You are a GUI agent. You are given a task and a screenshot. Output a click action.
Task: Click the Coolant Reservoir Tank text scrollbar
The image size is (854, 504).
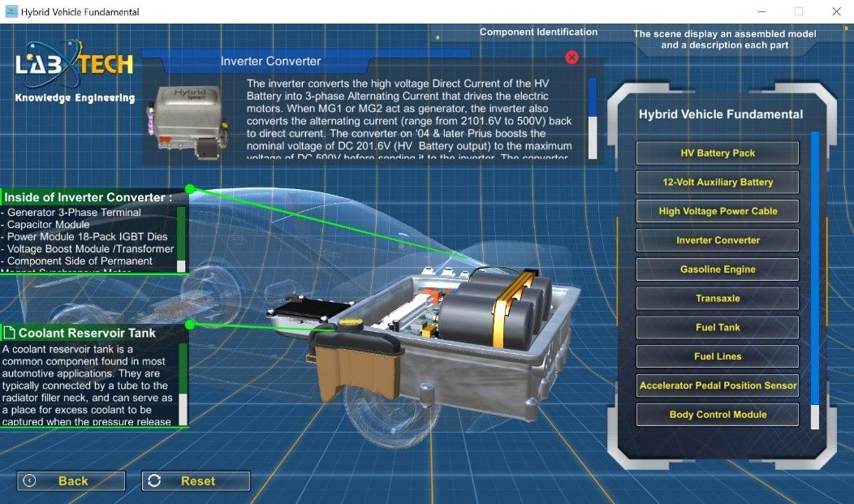click(183, 381)
